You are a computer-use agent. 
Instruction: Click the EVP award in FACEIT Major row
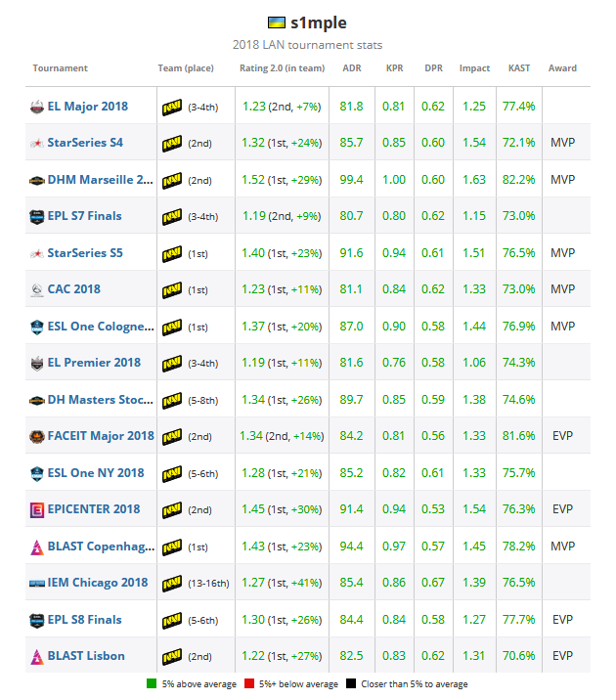(562, 435)
